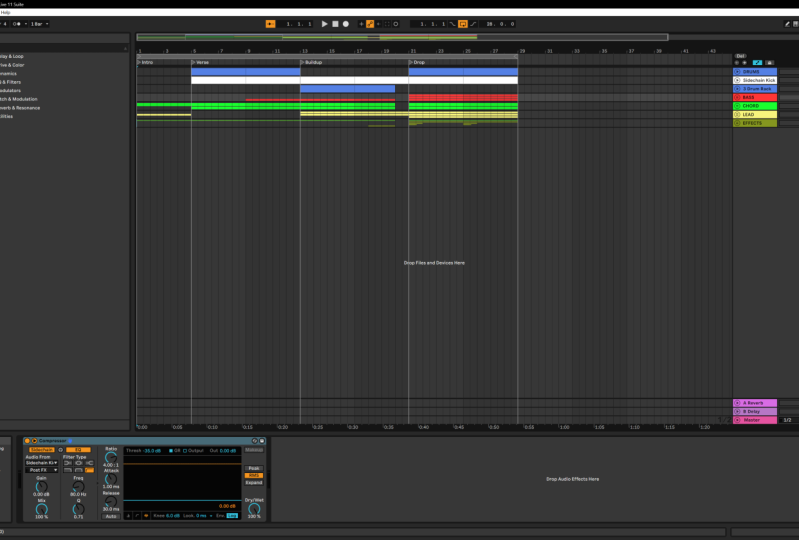Open the Help menu
Viewport: 799px width, 540px height.
[6, 12]
